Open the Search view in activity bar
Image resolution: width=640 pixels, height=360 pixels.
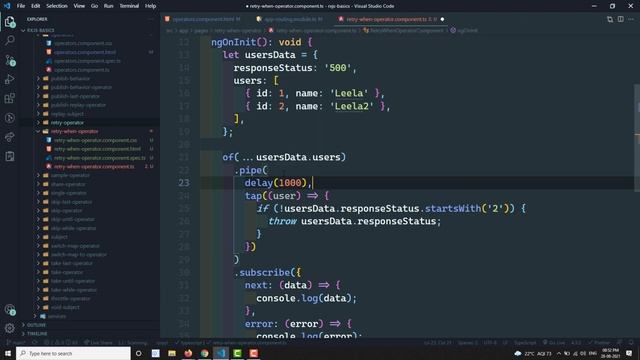(10, 40)
